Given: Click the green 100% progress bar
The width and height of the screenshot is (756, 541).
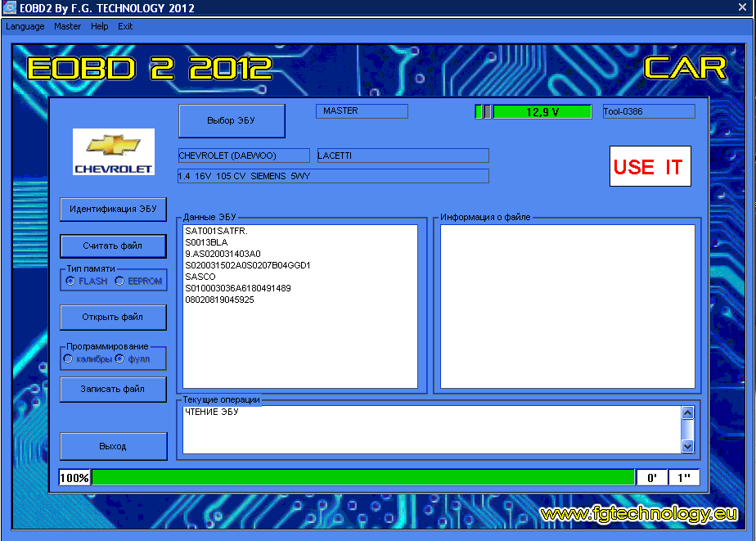Looking at the screenshot, I should coord(363,477).
